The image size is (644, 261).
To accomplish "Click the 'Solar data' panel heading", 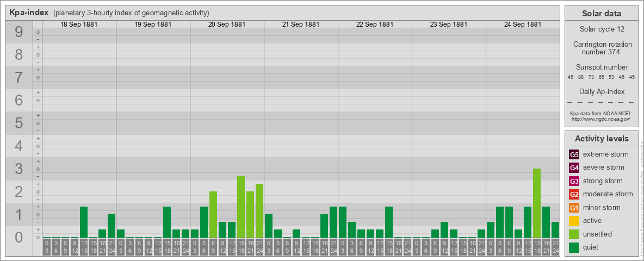I will 601,14.
